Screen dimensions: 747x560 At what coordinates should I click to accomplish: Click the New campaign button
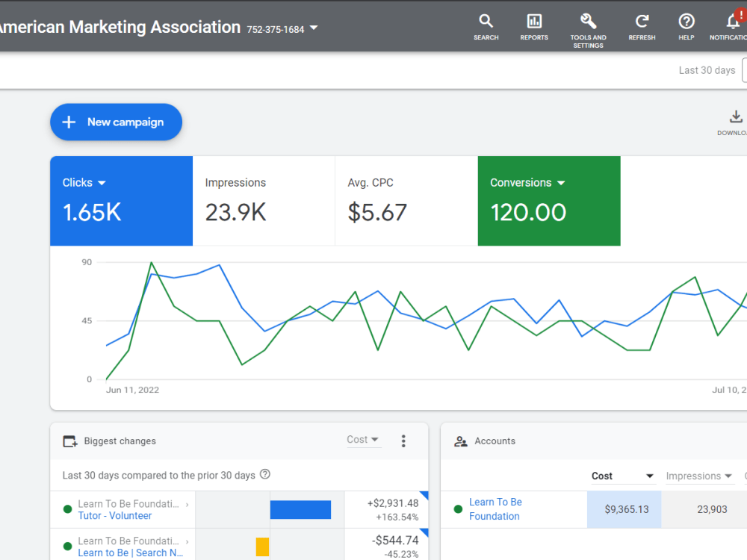click(x=117, y=122)
